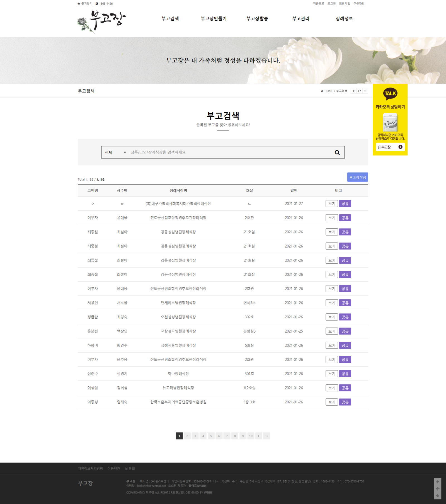The height and width of the screenshot is (504, 446).
Task: Click the home icon in the breadcrumb
Action: (322, 91)
